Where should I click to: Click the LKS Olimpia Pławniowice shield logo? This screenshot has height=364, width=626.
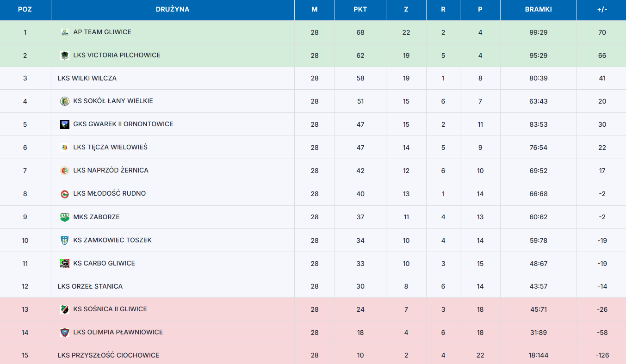tap(65, 333)
